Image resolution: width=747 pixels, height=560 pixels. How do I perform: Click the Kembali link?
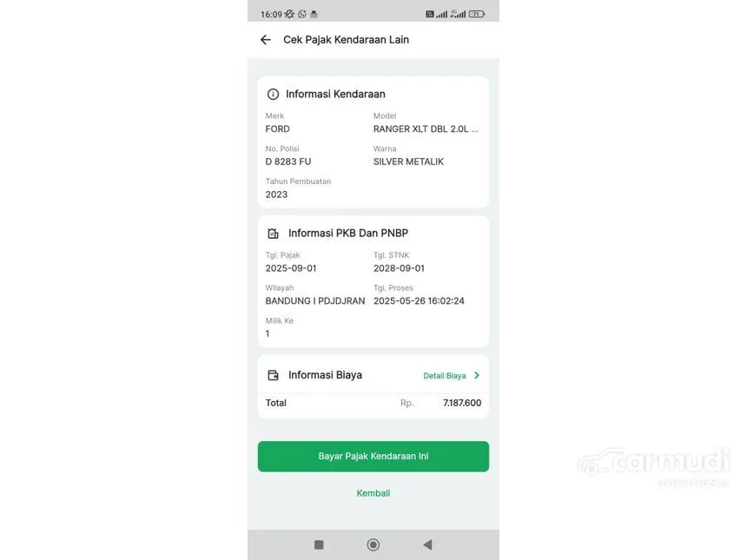click(x=373, y=493)
